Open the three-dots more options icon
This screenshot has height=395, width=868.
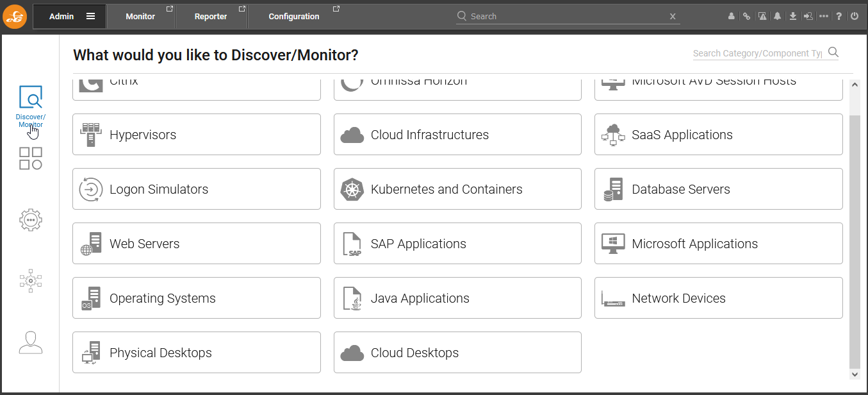[824, 17]
